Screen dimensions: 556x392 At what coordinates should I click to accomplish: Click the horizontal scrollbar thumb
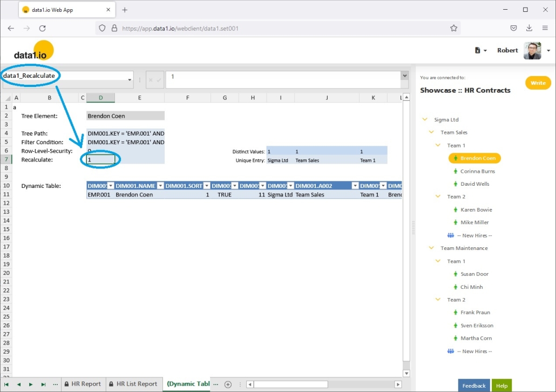[x=291, y=384]
